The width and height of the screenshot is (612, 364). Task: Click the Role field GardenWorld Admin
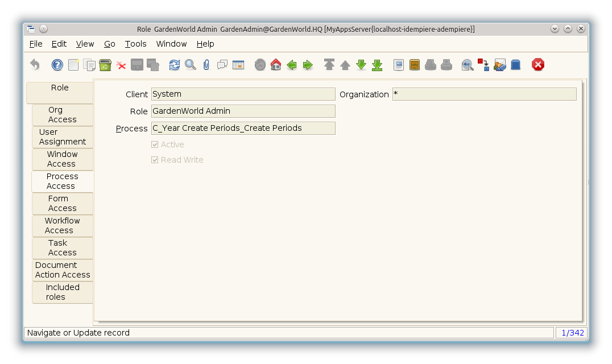(x=243, y=111)
